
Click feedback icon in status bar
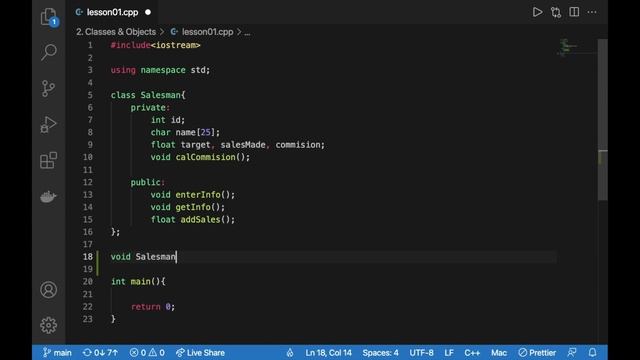point(572,353)
